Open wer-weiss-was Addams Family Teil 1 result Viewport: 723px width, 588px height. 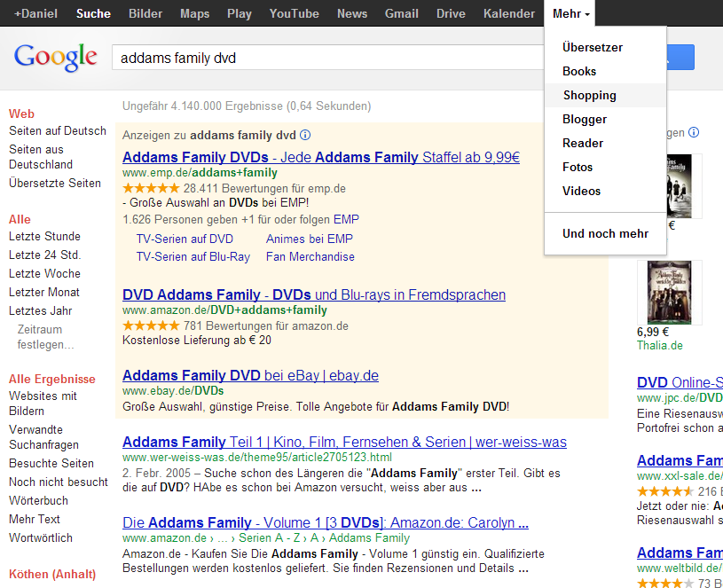(344, 442)
